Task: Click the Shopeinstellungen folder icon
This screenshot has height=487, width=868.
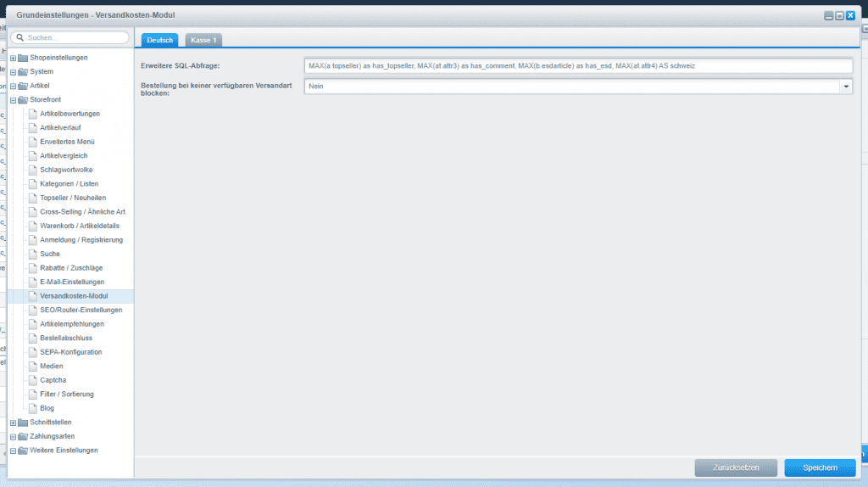Action: point(23,58)
